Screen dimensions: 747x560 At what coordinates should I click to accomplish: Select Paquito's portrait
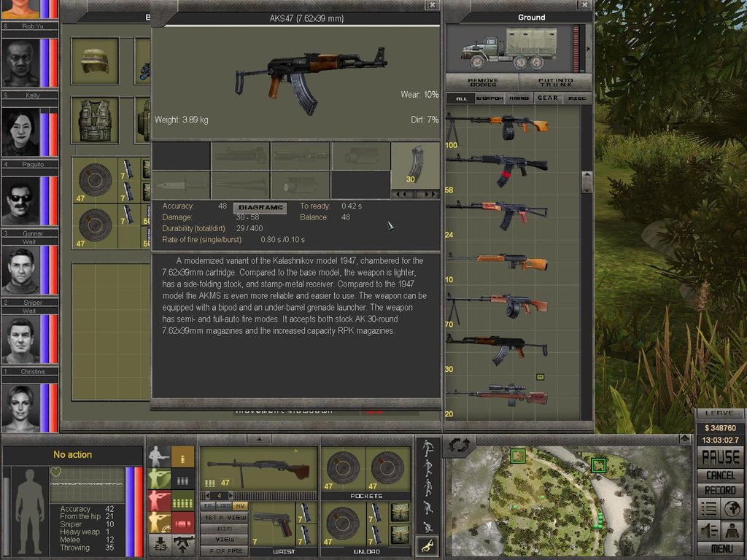[x=21, y=201]
